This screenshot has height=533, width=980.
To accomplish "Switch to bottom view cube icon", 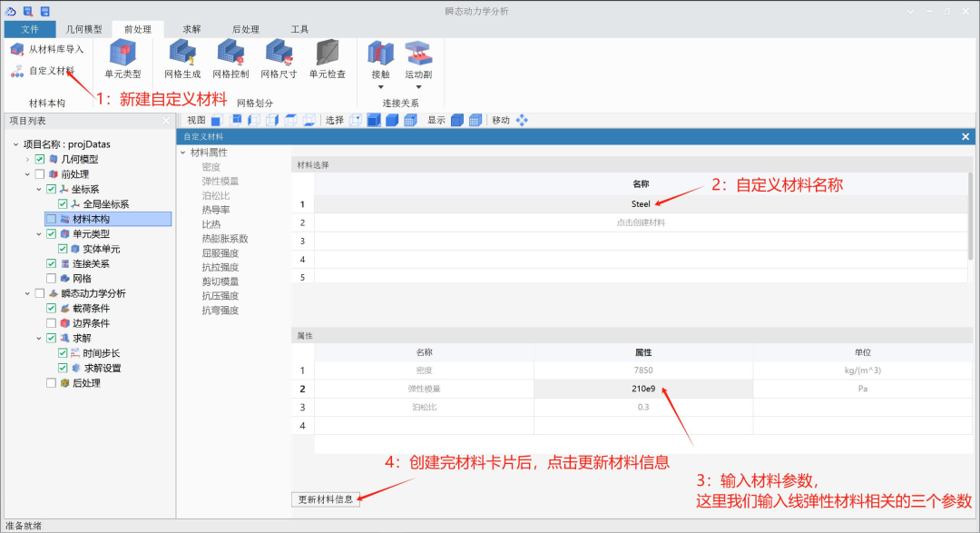I will pos(309,120).
